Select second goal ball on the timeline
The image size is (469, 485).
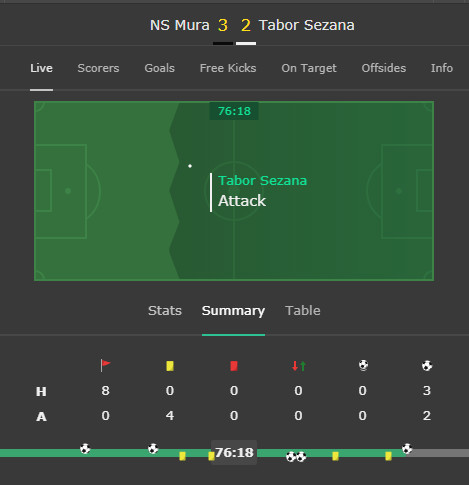click(x=153, y=449)
